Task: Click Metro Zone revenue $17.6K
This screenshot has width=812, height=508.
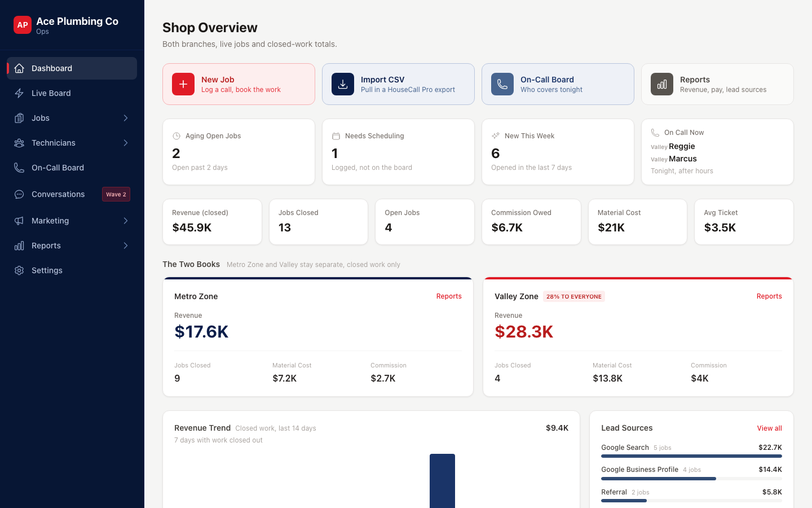Action: (x=201, y=331)
